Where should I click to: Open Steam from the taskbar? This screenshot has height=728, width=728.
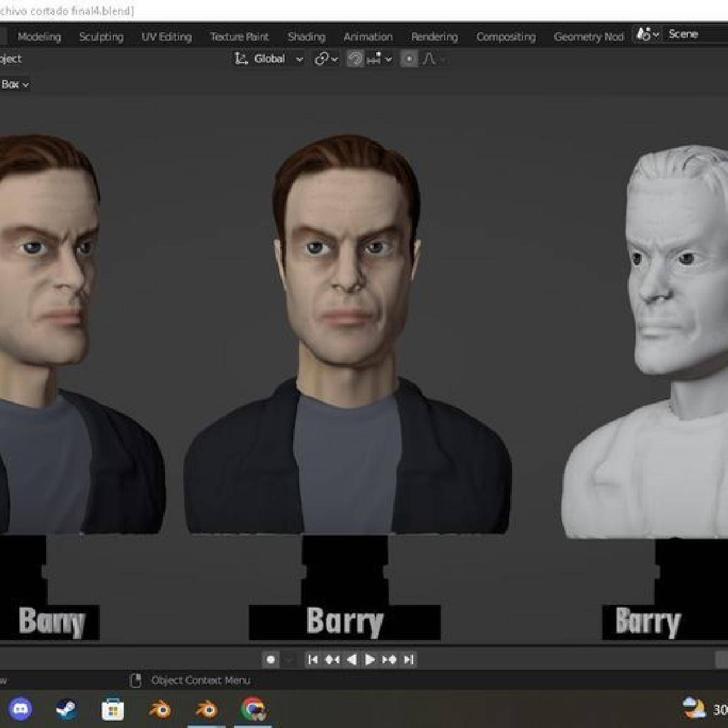click(66, 709)
